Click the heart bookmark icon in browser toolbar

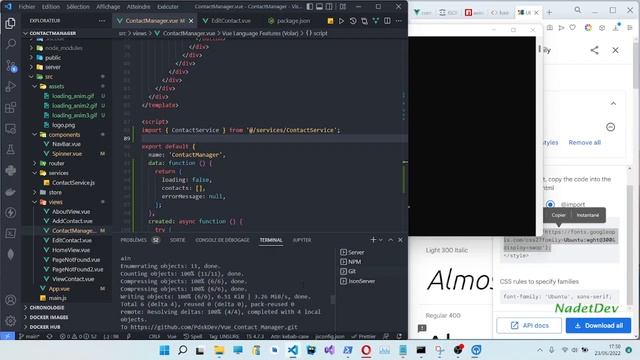(x=573, y=28)
